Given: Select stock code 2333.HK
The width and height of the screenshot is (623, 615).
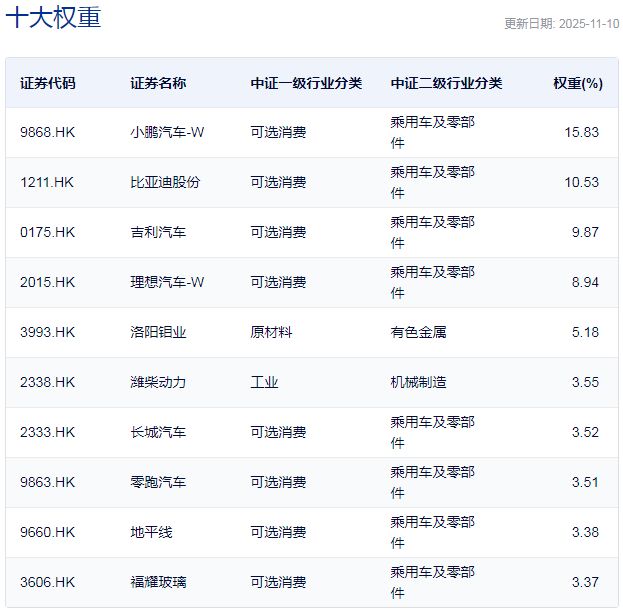Looking at the screenshot, I should pyautogui.click(x=47, y=433).
